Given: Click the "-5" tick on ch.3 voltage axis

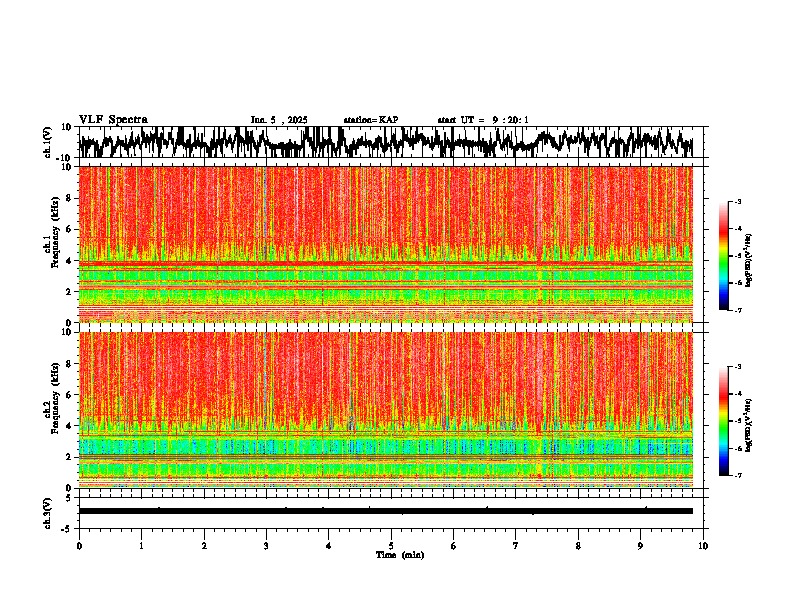Looking at the screenshot, I should tap(67, 529).
